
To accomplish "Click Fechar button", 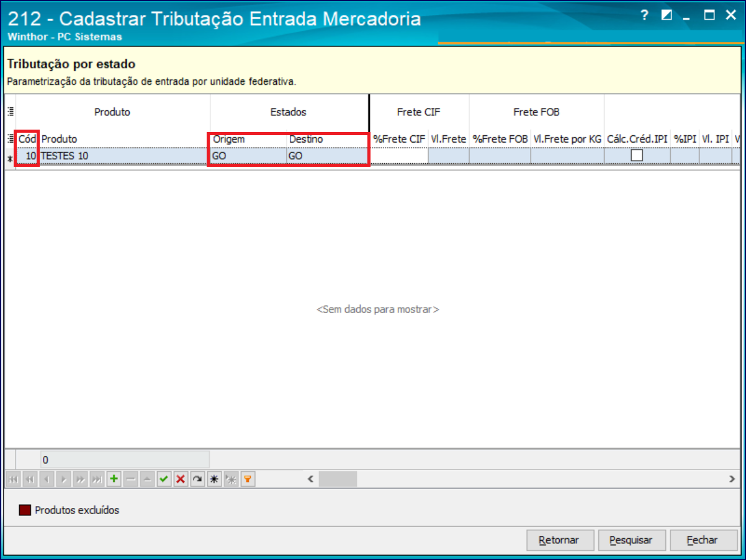I will point(703,540).
